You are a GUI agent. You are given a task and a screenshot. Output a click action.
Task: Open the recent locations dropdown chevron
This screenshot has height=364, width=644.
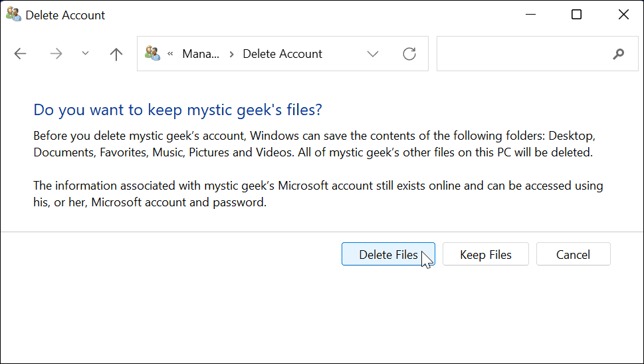(85, 54)
